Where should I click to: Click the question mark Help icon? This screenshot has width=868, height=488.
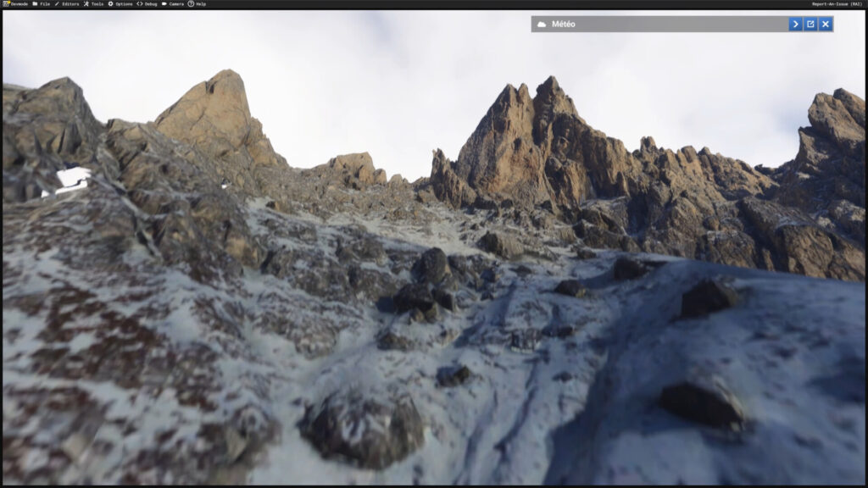pyautogui.click(x=191, y=4)
